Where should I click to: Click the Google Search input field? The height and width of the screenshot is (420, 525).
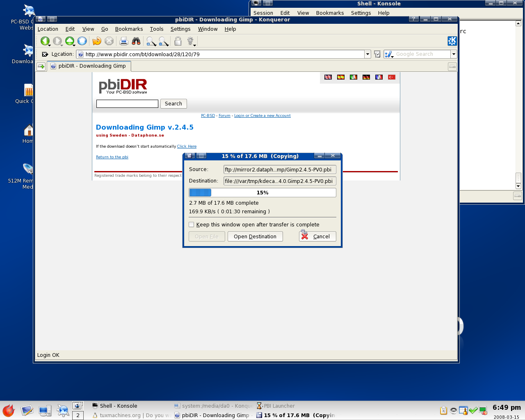pyautogui.click(x=422, y=54)
